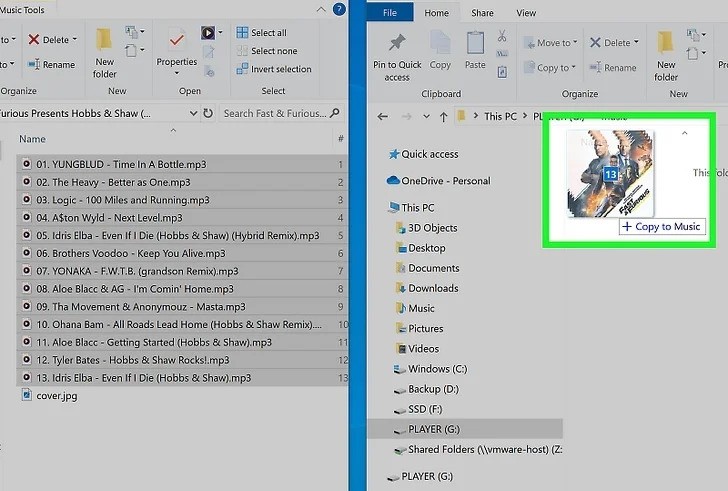Image resolution: width=728 pixels, height=491 pixels.
Task: Open the help question mark icon
Action: point(339,9)
